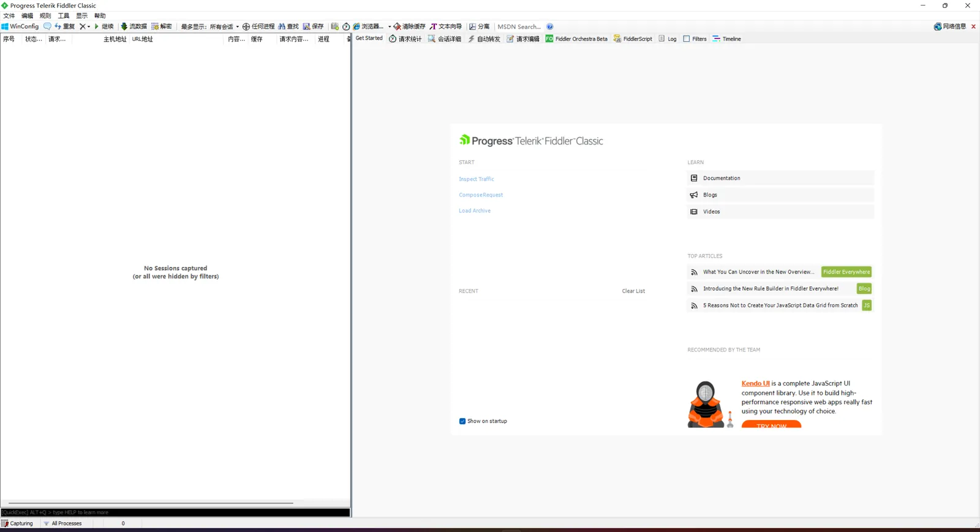Expand the browser dropdown arrow
The height and width of the screenshot is (532, 980).
tap(390, 26)
